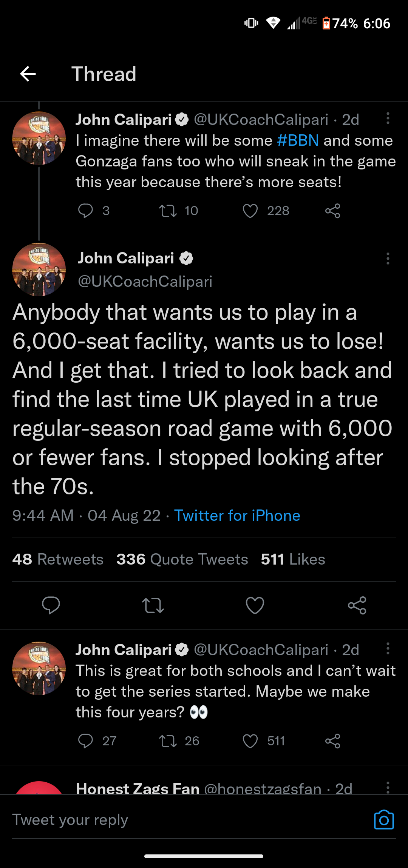Share the tweet about more seats

tap(332, 211)
